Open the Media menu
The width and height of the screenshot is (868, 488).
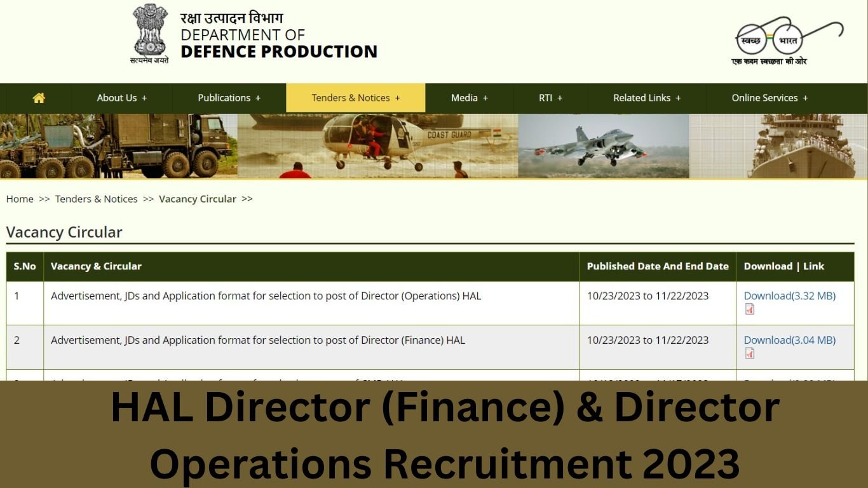(x=469, y=98)
